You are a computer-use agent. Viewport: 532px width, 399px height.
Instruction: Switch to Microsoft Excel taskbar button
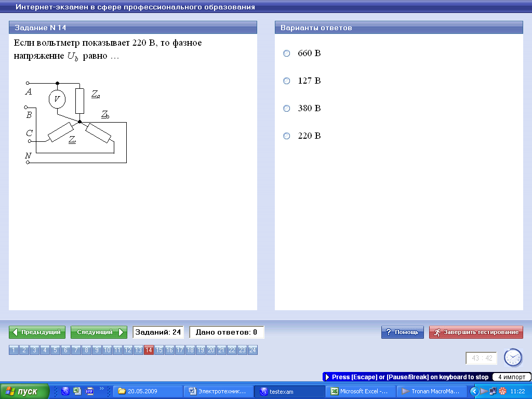pyautogui.click(x=361, y=391)
